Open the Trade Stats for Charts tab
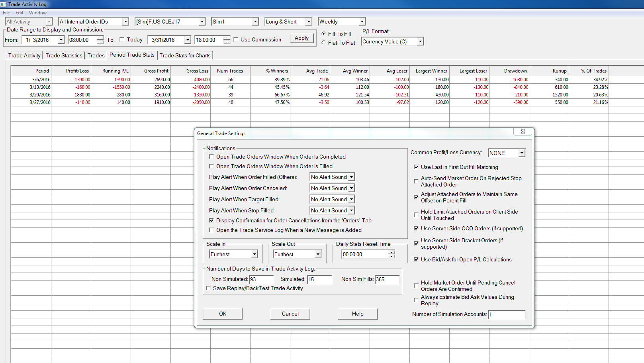The width and height of the screenshot is (644, 363). [x=185, y=55]
